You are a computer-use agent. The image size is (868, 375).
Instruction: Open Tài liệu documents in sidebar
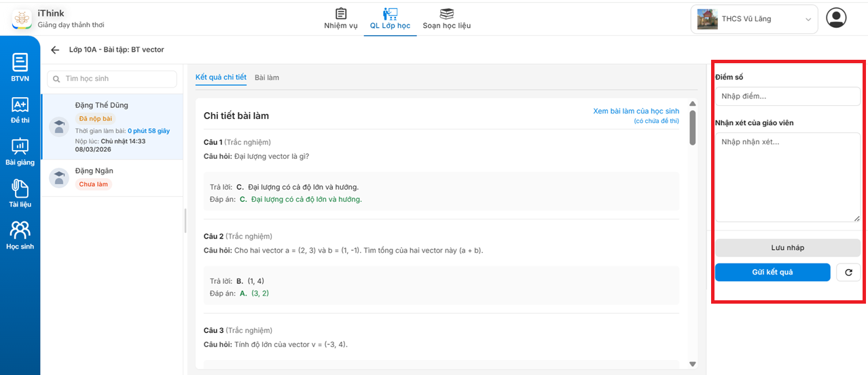(20, 194)
